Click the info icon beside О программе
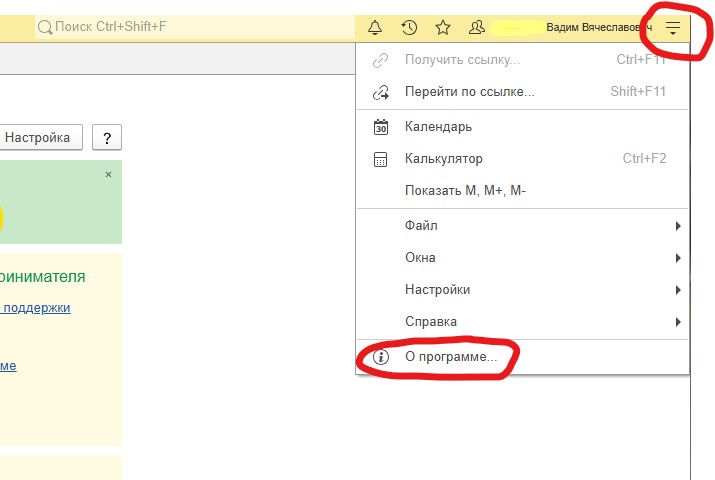Screen dimensions: 715x480 380,356
